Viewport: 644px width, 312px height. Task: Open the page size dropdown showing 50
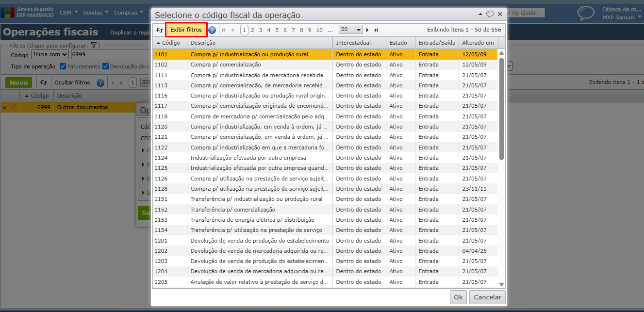(x=350, y=30)
